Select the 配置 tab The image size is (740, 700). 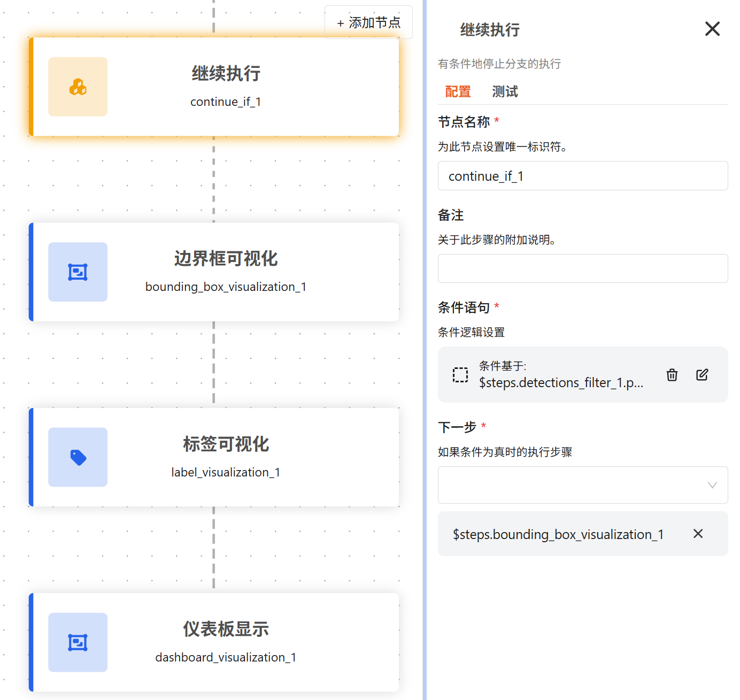pos(458,92)
